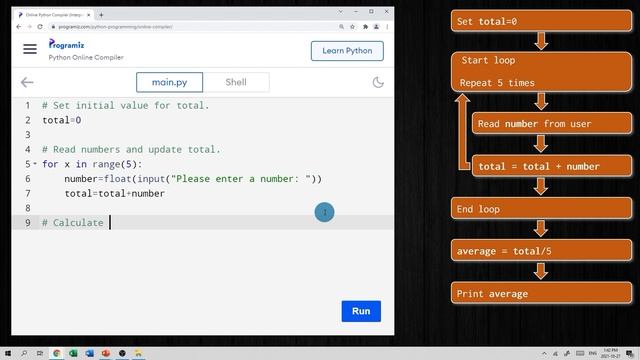
Task: Click the 'number=float(input(...' line
Action: (193, 179)
